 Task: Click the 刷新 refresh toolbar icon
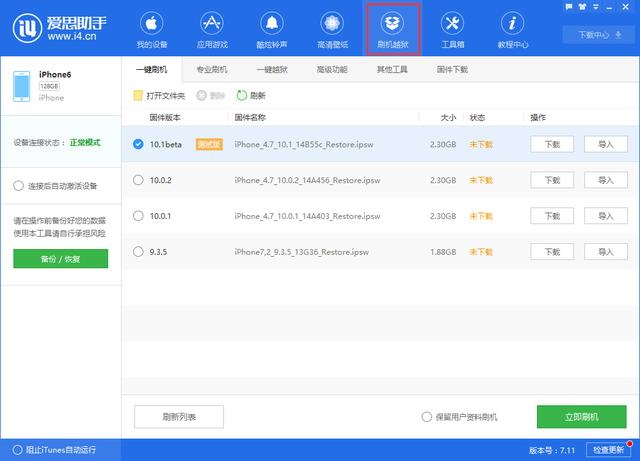242,96
